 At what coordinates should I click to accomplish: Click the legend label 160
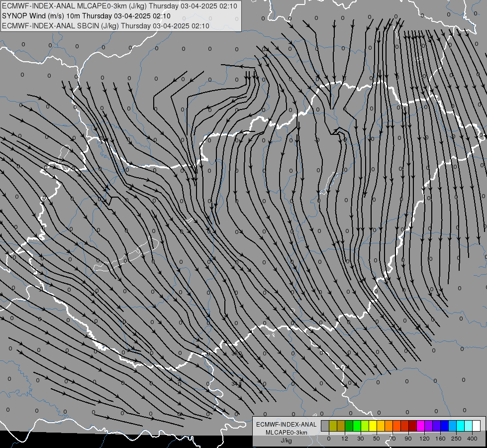440,439
